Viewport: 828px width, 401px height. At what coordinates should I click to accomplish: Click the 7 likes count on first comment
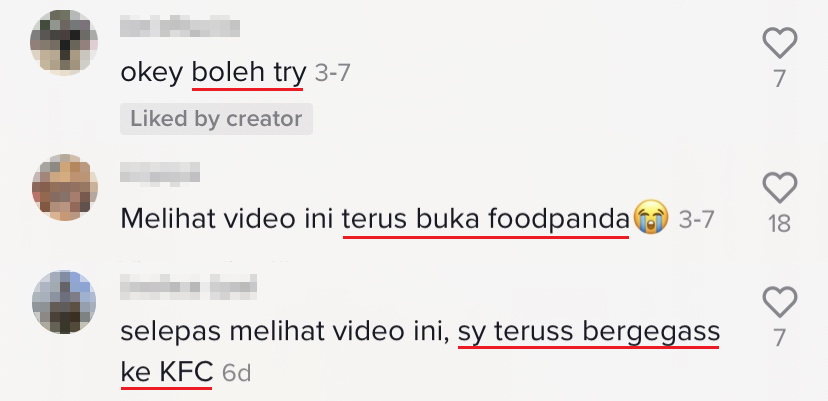(780, 79)
